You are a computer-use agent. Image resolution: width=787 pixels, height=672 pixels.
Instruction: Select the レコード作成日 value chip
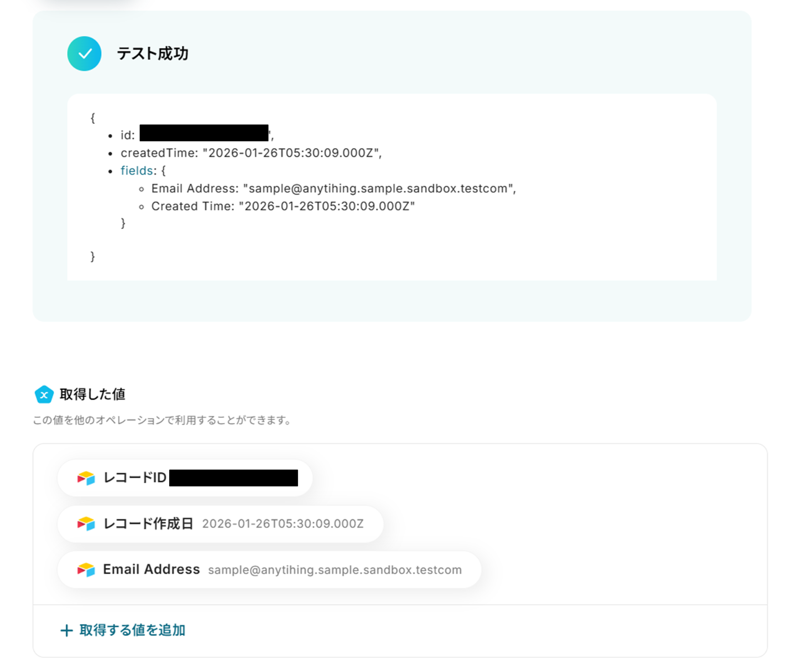[220, 524]
